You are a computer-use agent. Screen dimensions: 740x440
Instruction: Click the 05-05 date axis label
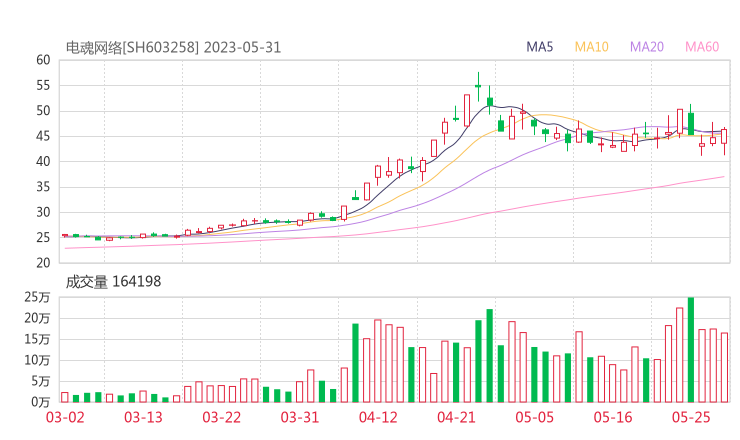coord(535,417)
